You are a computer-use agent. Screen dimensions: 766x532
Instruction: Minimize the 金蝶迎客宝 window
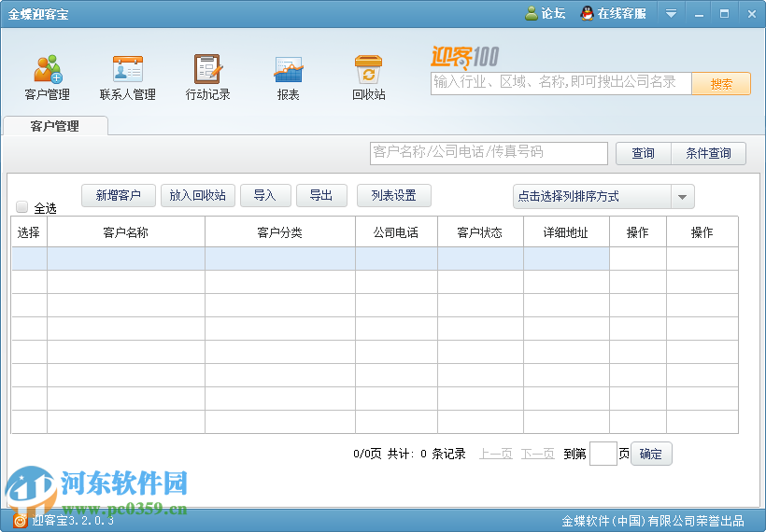point(699,14)
